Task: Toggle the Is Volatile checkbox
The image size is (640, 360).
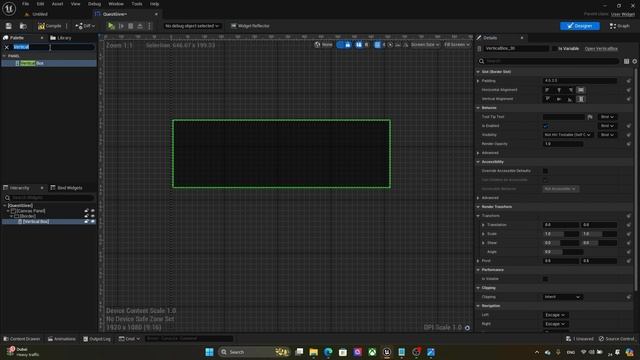Action: coord(546,279)
